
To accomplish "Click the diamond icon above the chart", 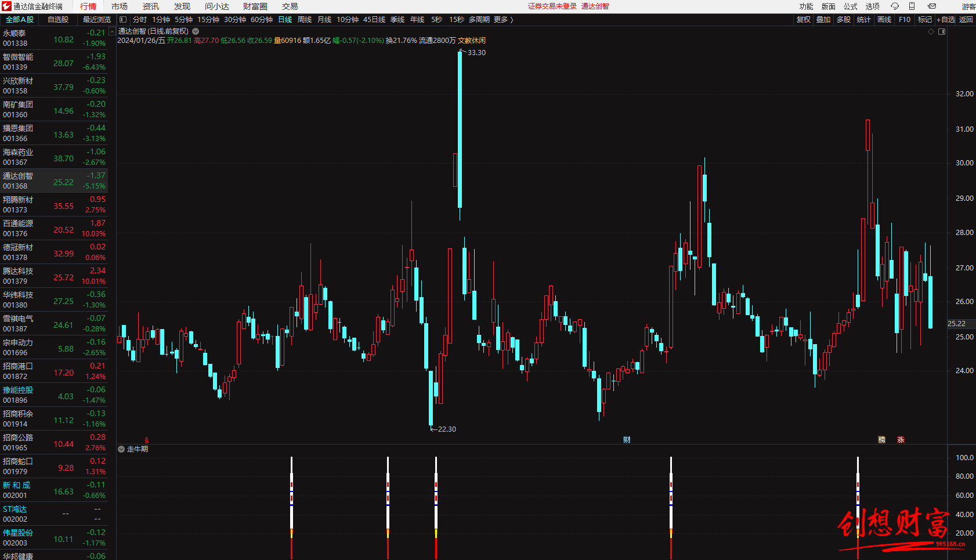I will (x=931, y=32).
